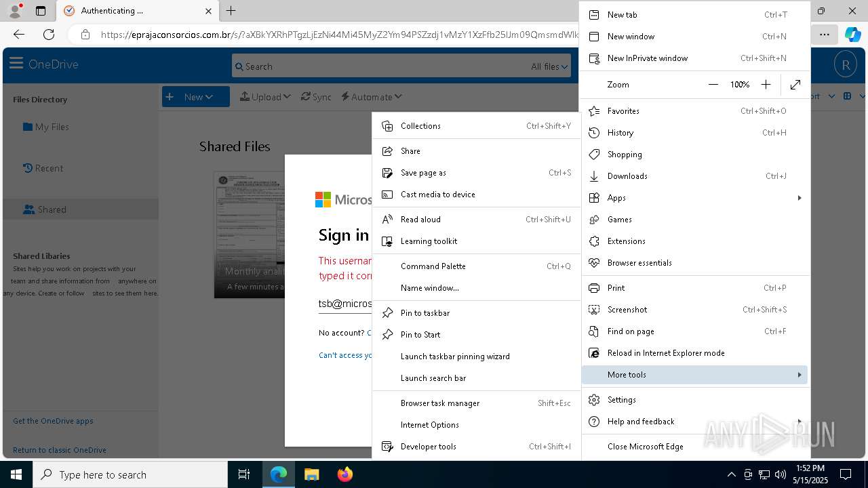Open Developer tools

[476, 447]
